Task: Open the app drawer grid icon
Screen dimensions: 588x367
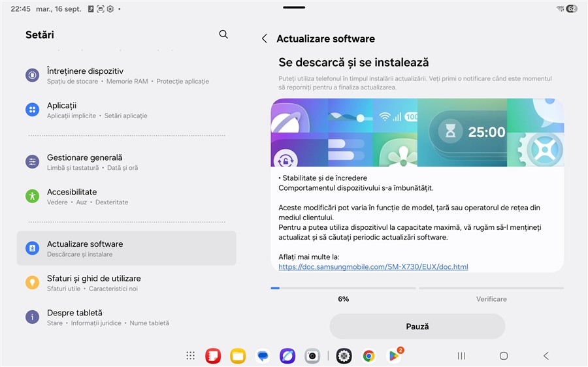Action: click(x=190, y=356)
